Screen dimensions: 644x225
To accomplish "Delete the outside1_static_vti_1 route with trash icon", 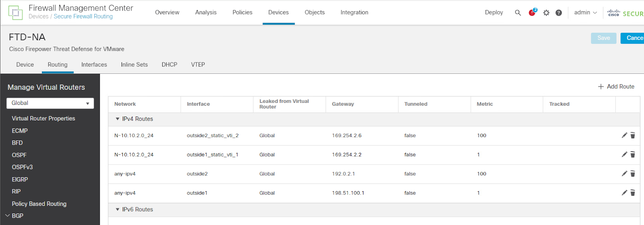I will (633, 154).
